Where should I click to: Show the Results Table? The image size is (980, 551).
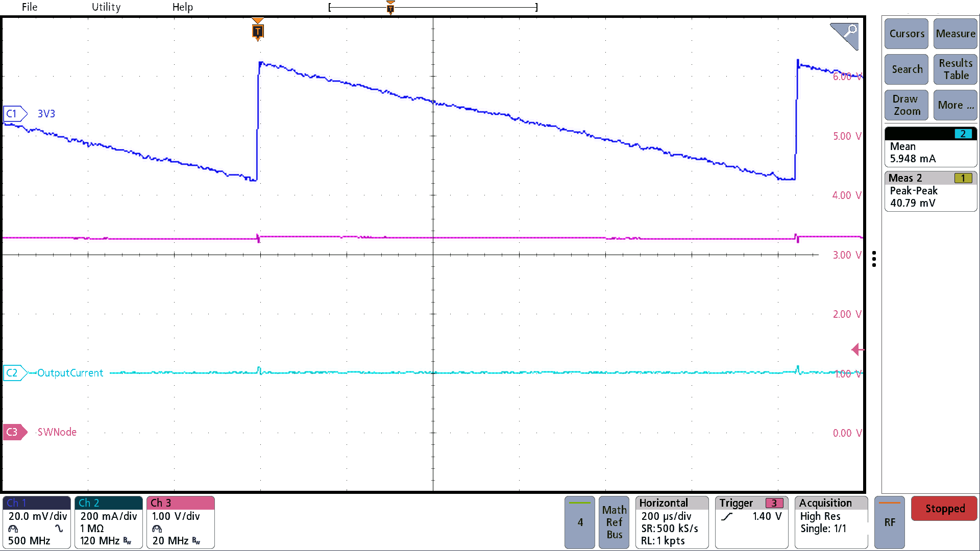click(x=954, y=69)
